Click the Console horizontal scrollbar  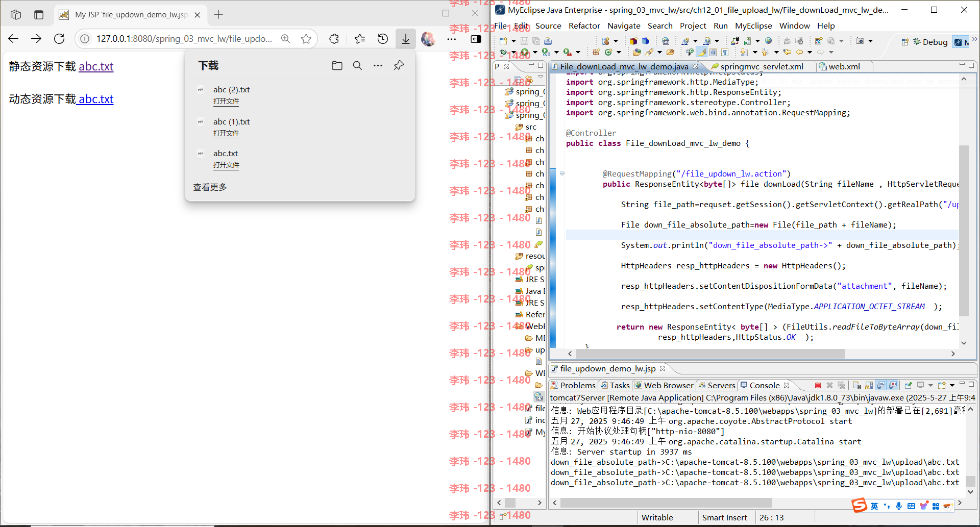coord(666,503)
